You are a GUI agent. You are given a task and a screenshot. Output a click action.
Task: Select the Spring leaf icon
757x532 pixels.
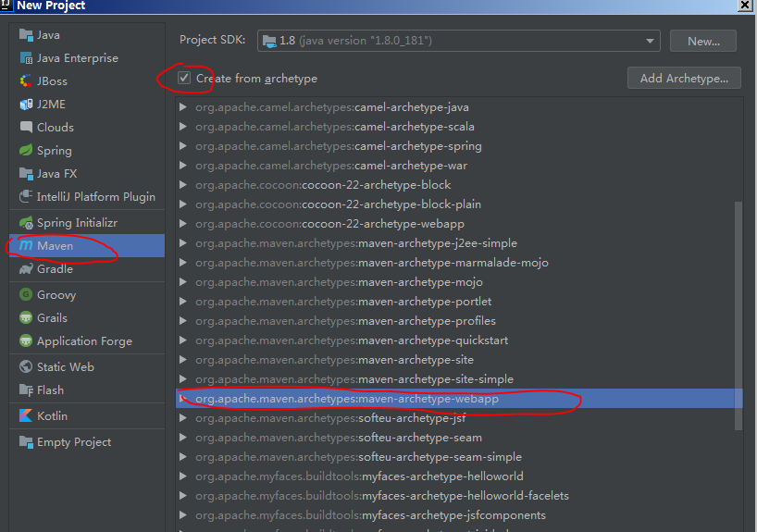[x=26, y=150]
